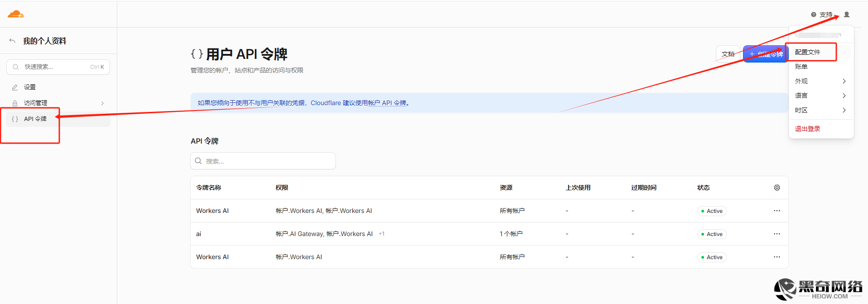The image size is (868, 304).
Task: Click the 令牌名称 column header
Action: coord(209,188)
